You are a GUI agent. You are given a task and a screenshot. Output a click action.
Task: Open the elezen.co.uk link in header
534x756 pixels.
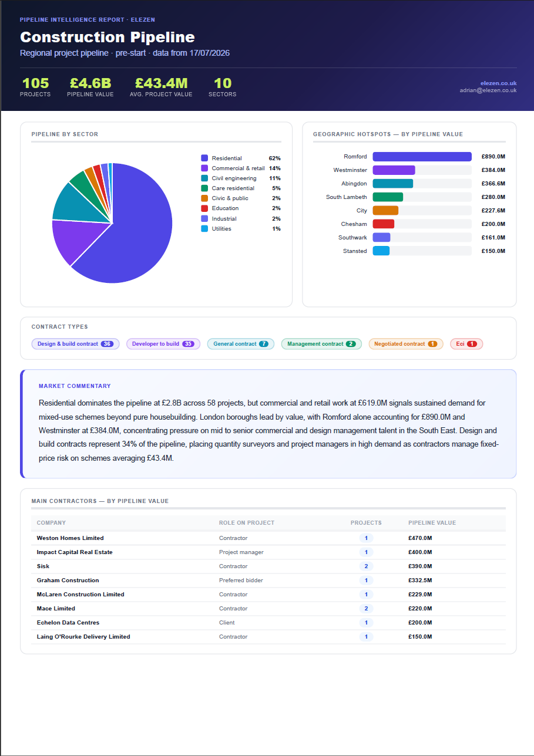[498, 83]
